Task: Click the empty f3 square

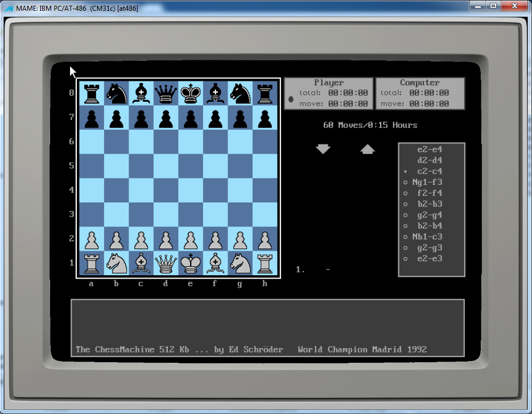Action: (x=216, y=214)
